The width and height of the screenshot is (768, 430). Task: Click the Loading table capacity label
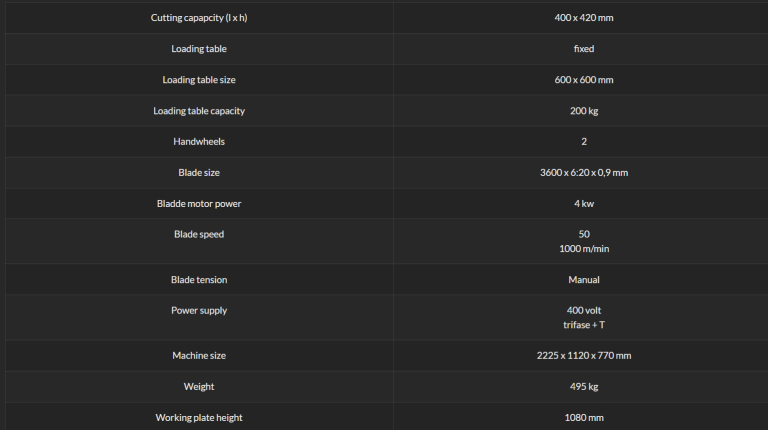click(199, 111)
